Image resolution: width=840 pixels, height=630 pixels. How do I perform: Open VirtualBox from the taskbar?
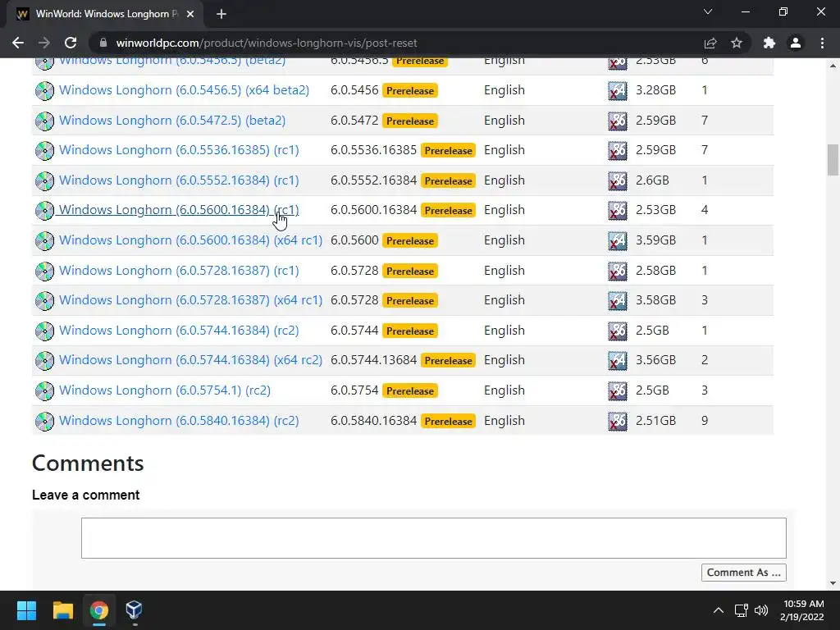pos(134,610)
